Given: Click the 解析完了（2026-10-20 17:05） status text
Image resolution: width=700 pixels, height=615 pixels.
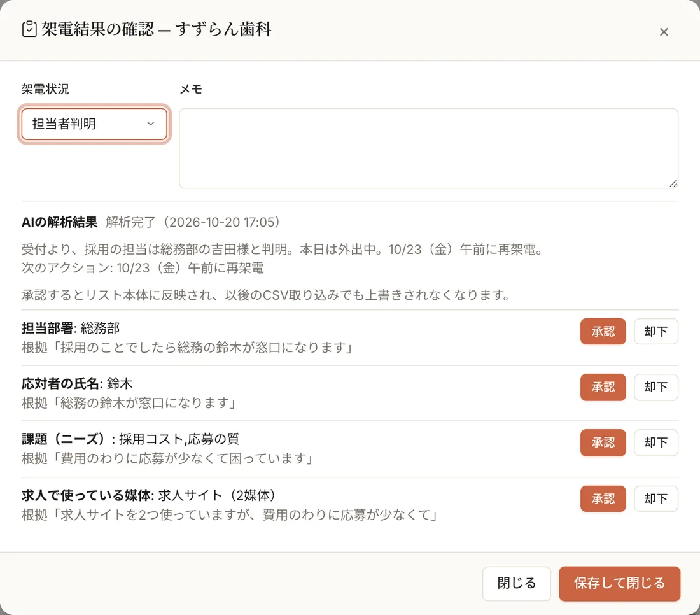Looking at the screenshot, I should 193,222.
